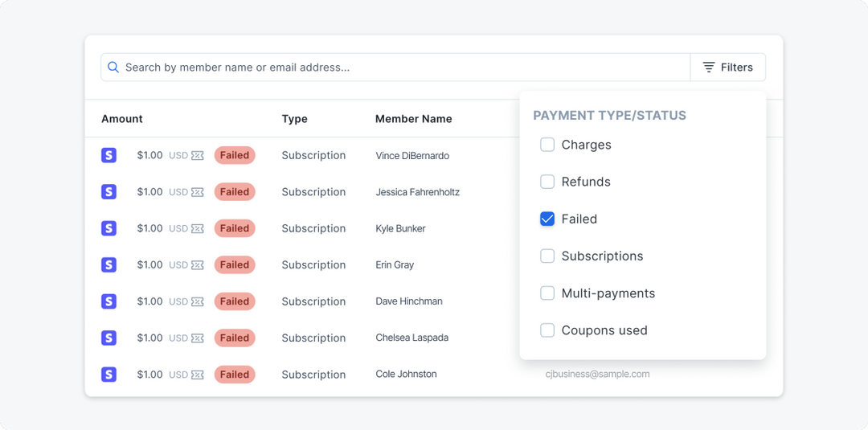This screenshot has height=430, width=868.
Task: Click coupon ticket icon in Kyle Bunker's row
Action: [198, 229]
